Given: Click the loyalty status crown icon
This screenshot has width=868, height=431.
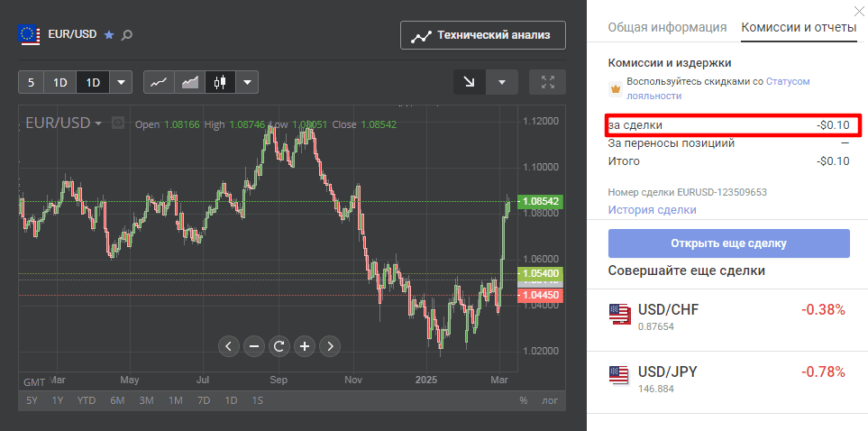Looking at the screenshot, I should [x=615, y=88].
